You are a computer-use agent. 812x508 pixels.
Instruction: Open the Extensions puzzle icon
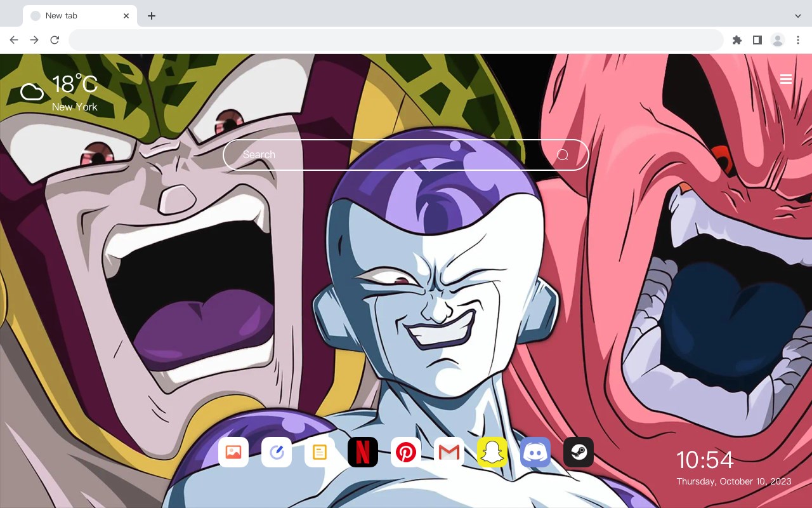737,40
